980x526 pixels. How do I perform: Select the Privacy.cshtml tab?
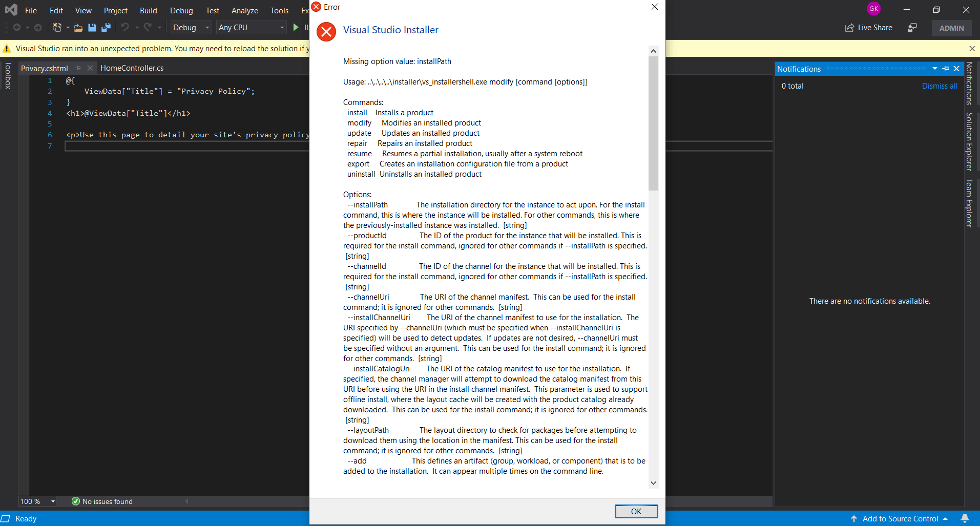coord(45,68)
